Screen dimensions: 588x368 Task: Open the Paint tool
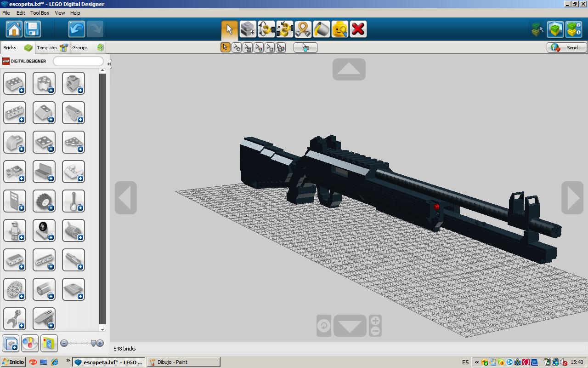pos(321,29)
